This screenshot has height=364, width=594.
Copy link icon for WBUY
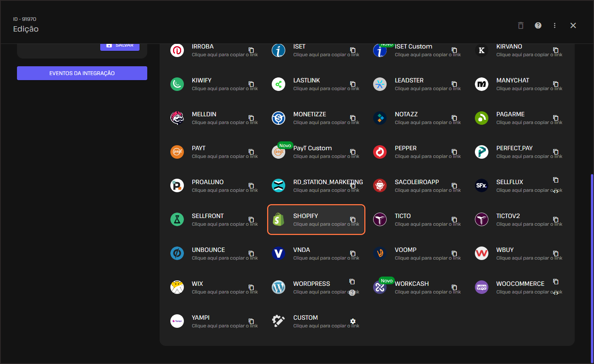(x=556, y=253)
